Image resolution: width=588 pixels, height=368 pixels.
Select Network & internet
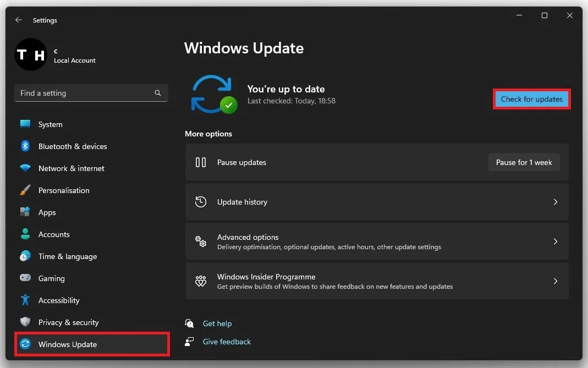[x=91, y=168]
